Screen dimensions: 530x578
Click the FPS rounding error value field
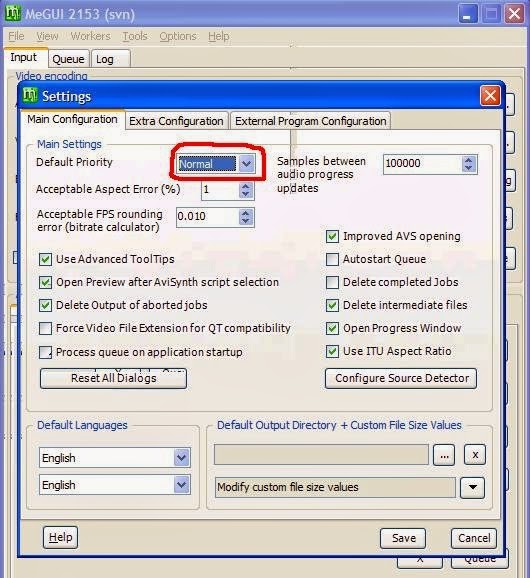point(208,216)
